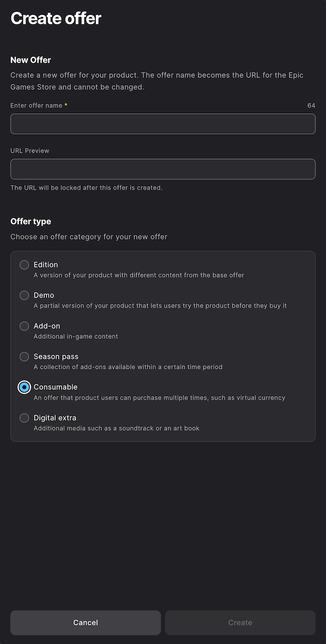Select the Demo offer type
Screen dimensions: 326x644
24,295
